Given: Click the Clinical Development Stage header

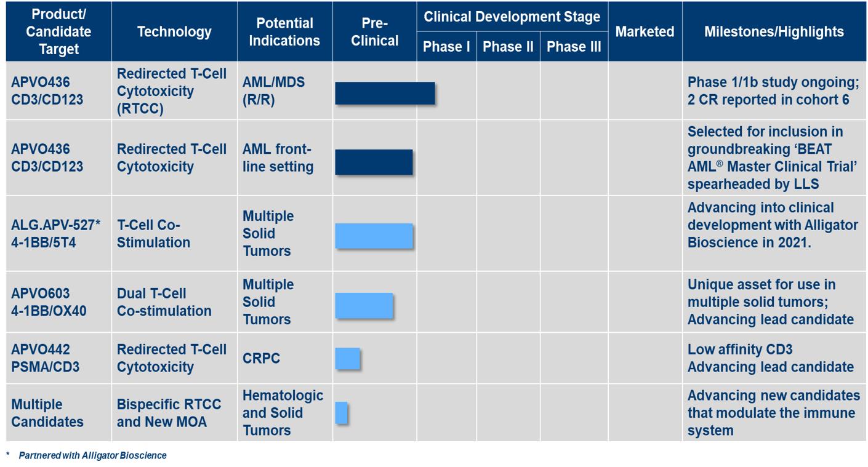Looking at the screenshot, I should click(x=512, y=17).
